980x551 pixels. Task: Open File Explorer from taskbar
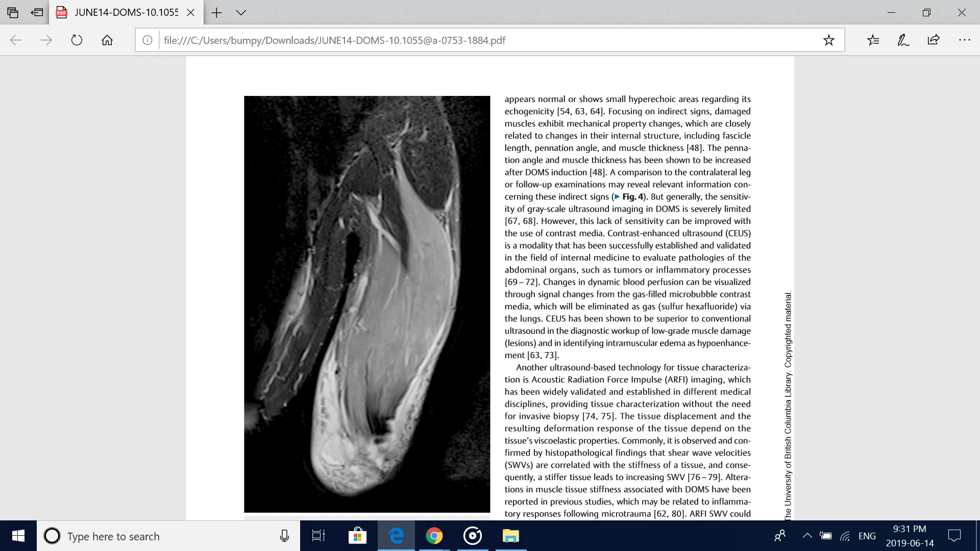point(510,536)
